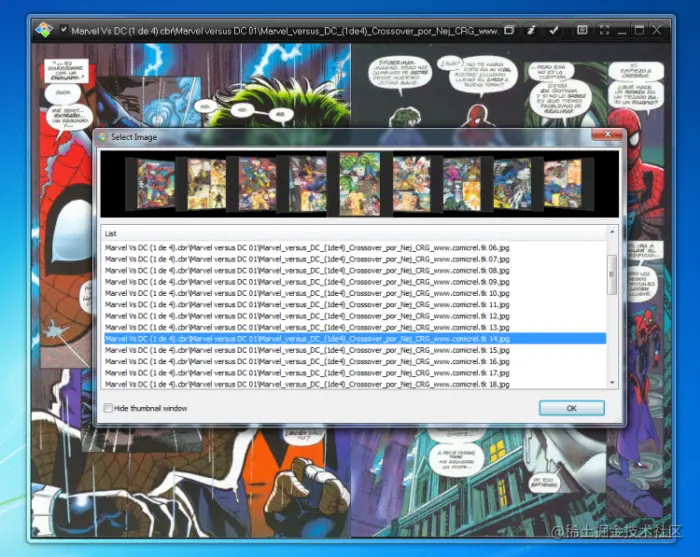Select the list entry ending in 07.jpg
This screenshot has height=557, width=700.
click(x=354, y=259)
